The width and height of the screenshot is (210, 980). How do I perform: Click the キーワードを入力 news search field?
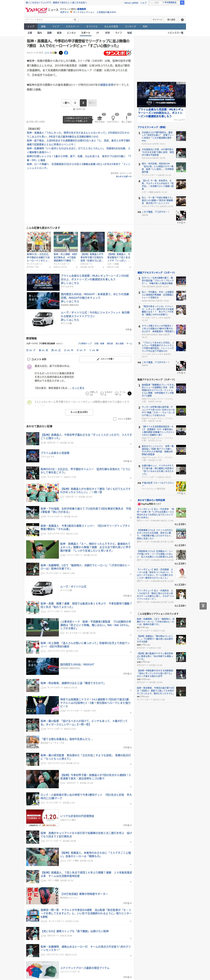[x=49, y=19]
